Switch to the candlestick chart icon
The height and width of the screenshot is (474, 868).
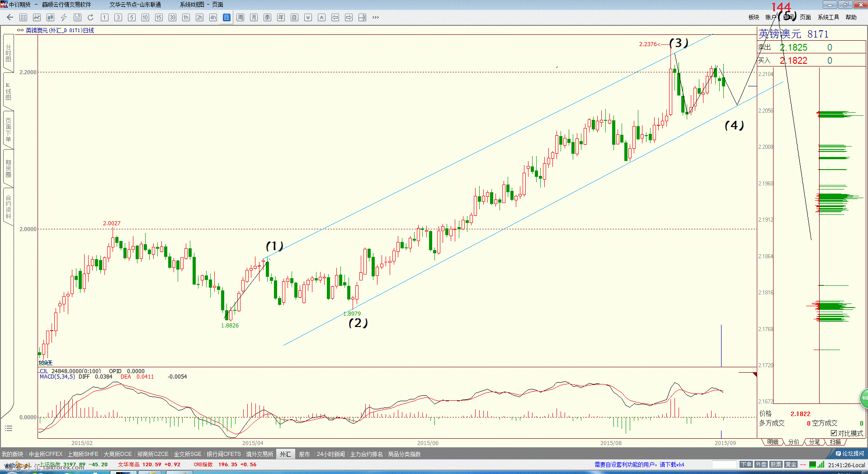pos(51,17)
